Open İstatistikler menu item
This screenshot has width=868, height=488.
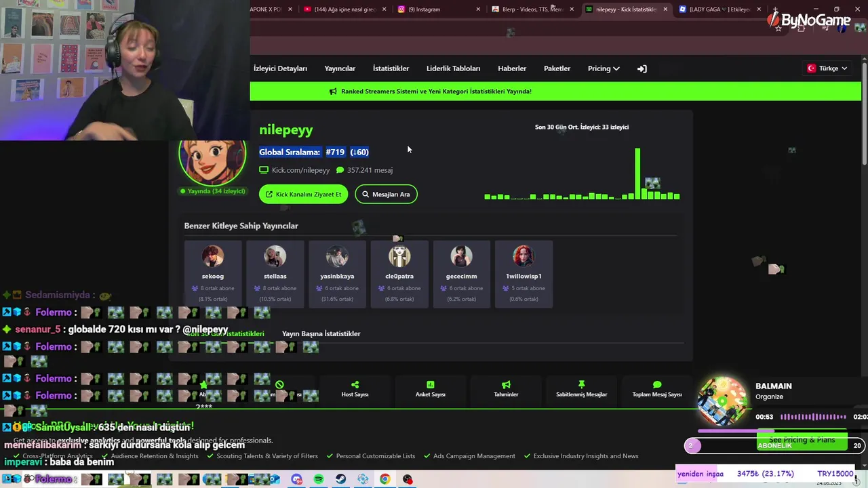tap(391, 68)
